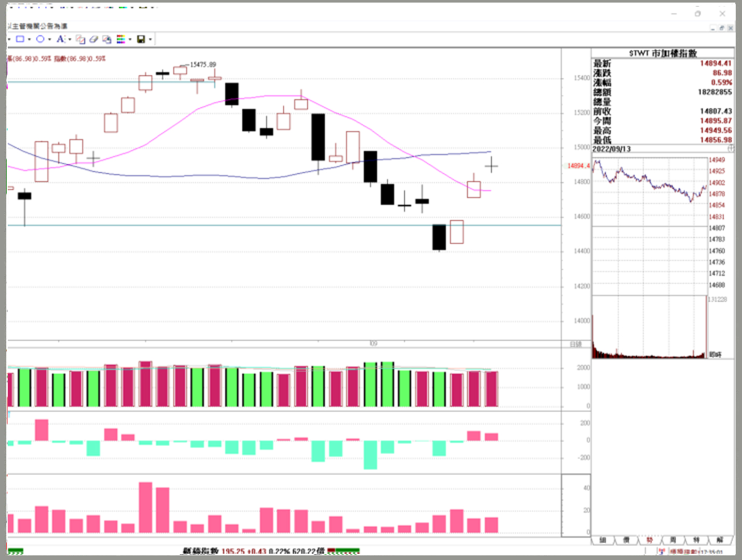Click today's open value 14895.87
The image size is (742, 560).
pyautogui.click(x=716, y=121)
